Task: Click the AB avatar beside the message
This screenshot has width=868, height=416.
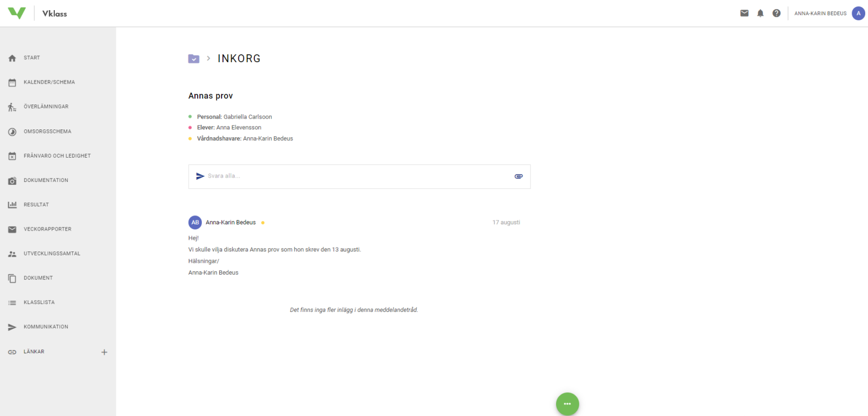Action: point(195,222)
